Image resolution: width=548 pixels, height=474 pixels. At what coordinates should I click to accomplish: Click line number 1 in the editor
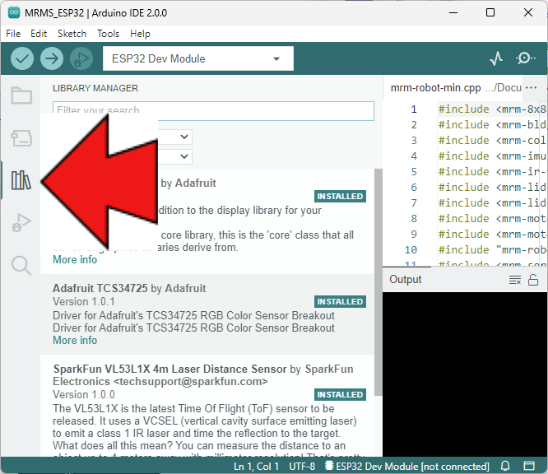(x=414, y=109)
